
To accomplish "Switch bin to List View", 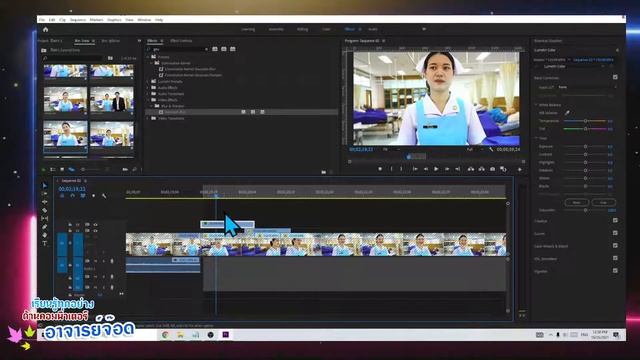I will [53, 169].
